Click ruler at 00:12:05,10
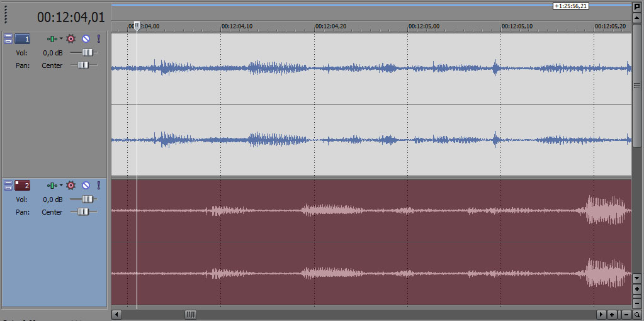The width and height of the screenshot is (644, 321). (x=517, y=26)
